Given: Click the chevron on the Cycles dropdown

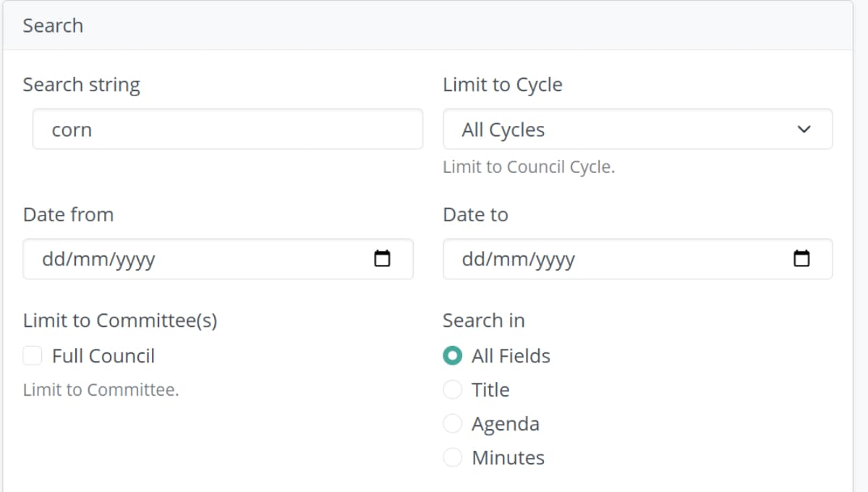Looking at the screenshot, I should tap(804, 129).
